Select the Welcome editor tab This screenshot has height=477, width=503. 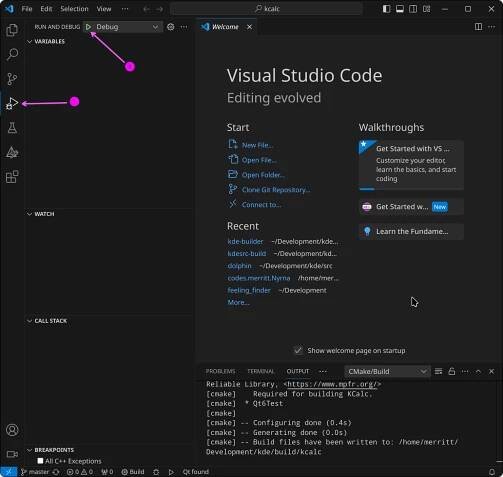(x=225, y=27)
